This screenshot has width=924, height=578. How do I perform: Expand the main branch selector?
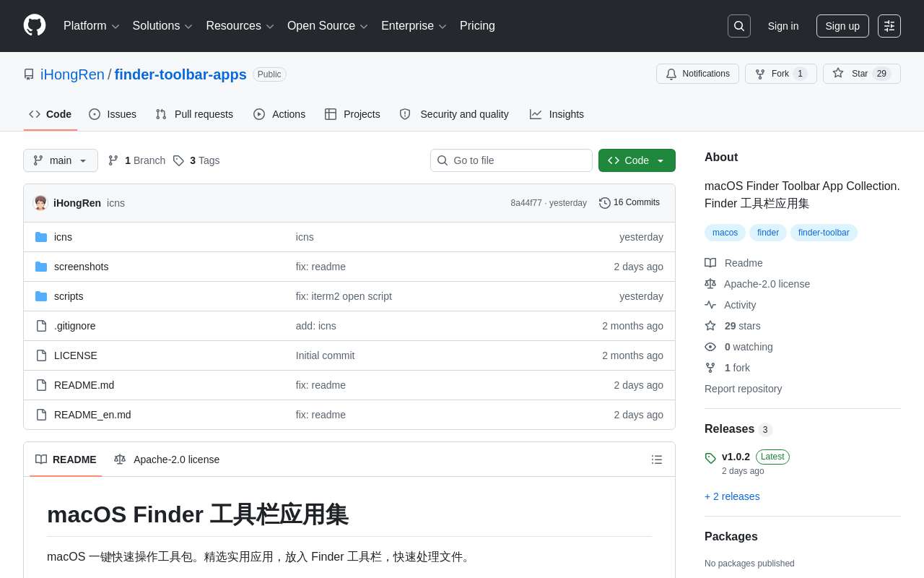[x=61, y=160]
